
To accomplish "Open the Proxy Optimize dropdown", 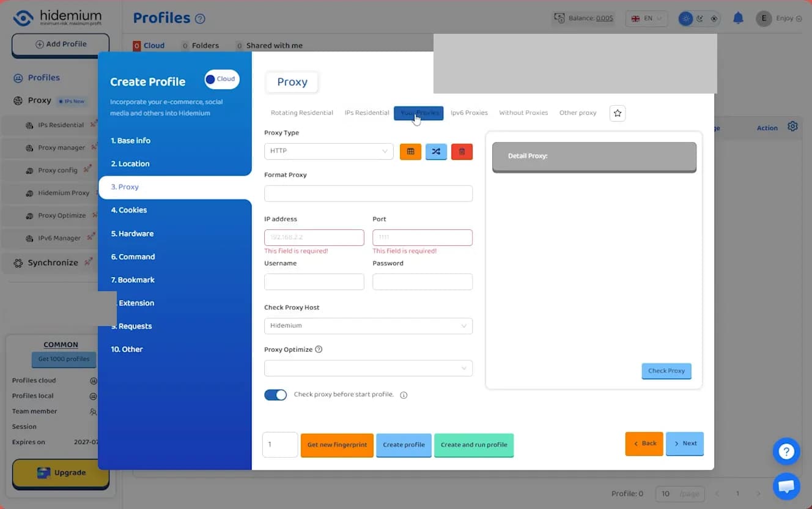I will point(368,368).
